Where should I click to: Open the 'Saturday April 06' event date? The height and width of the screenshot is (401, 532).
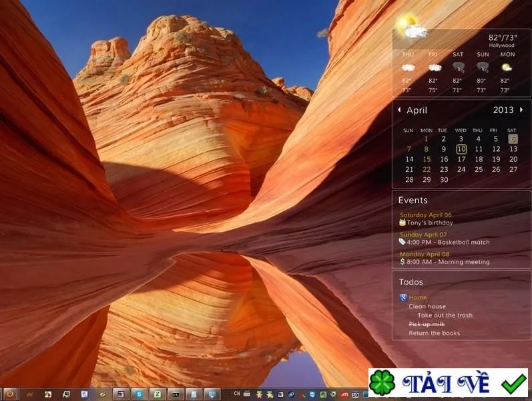426,215
